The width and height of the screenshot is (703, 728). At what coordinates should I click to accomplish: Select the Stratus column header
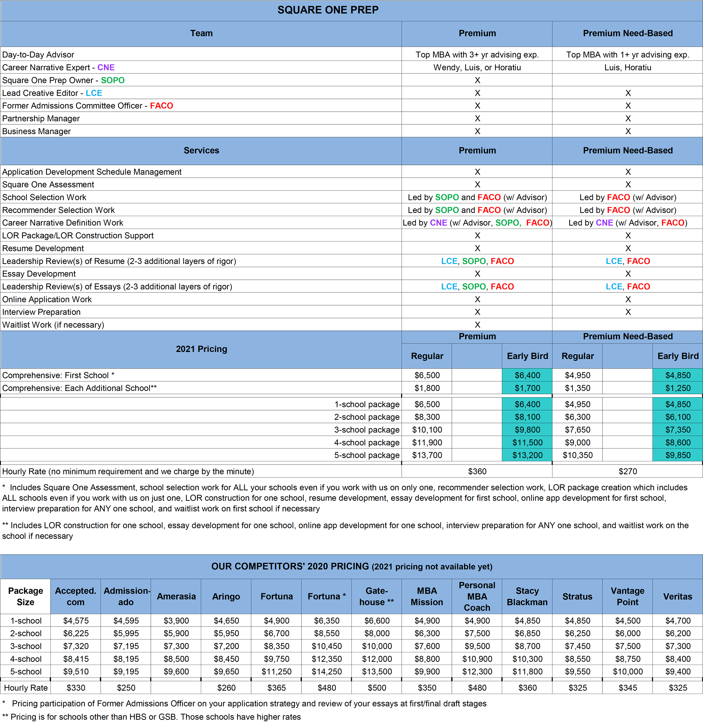[577, 596]
